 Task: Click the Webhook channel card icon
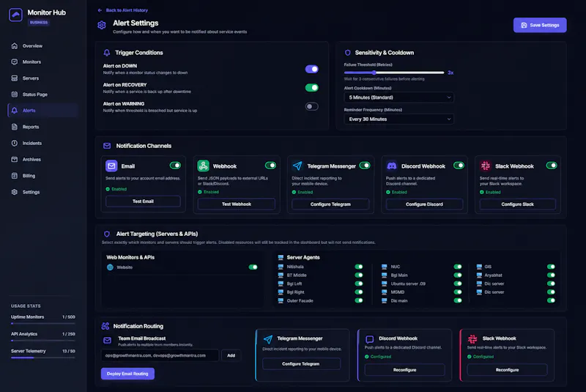[204, 166]
